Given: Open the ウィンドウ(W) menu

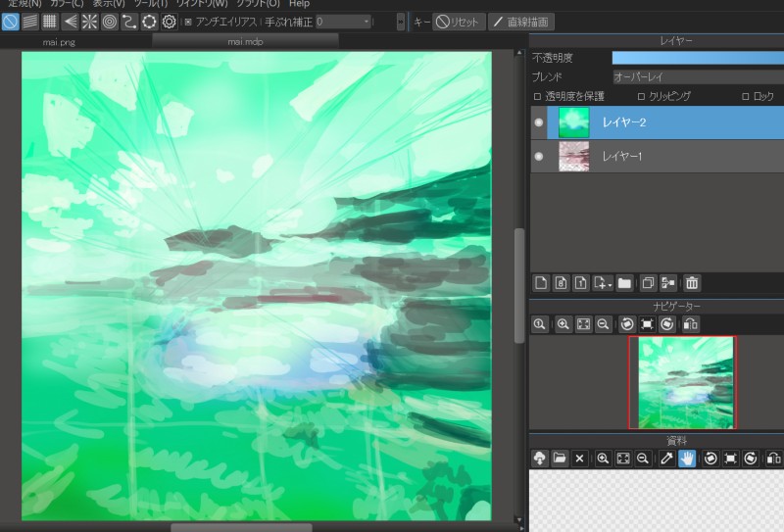Looking at the screenshot, I should pos(202,4).
